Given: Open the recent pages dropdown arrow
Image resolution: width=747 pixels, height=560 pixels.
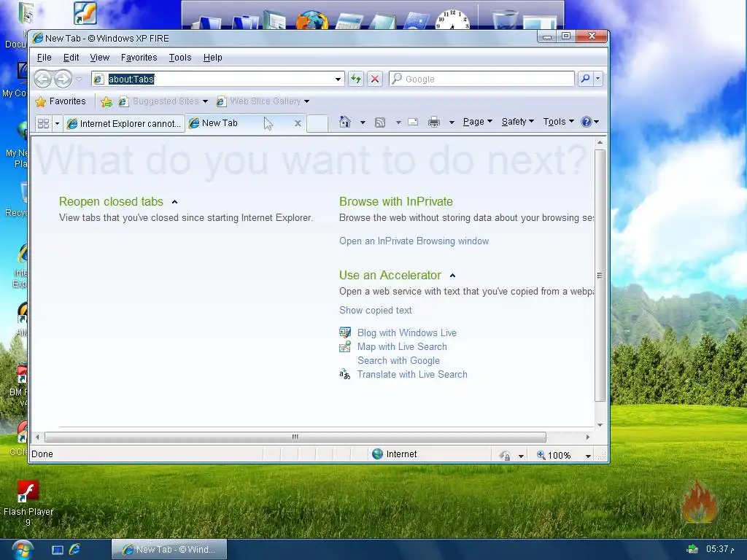Looking at the screenshot, I should (x=80, y=79).
